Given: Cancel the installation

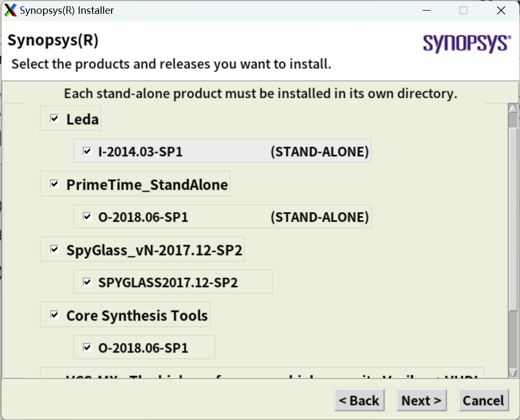Looking at the screenshot, I should (x=483, y=400).
